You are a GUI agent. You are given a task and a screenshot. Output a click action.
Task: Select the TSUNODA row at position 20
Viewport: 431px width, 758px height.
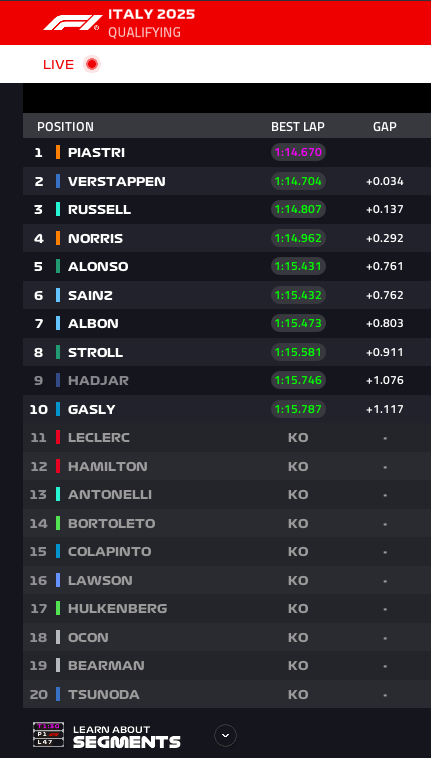click(x=227, y=694)
